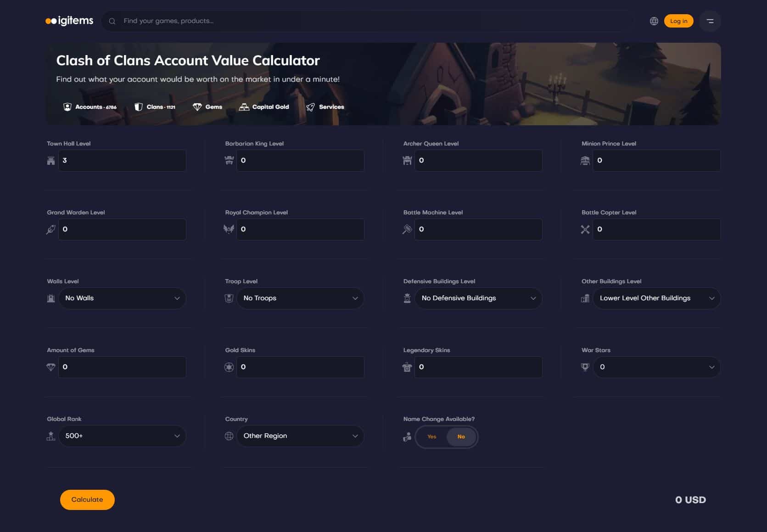This screenshot has width=767, height=532.
Task: Click the 0 USD result value
Action: (690, 500)
